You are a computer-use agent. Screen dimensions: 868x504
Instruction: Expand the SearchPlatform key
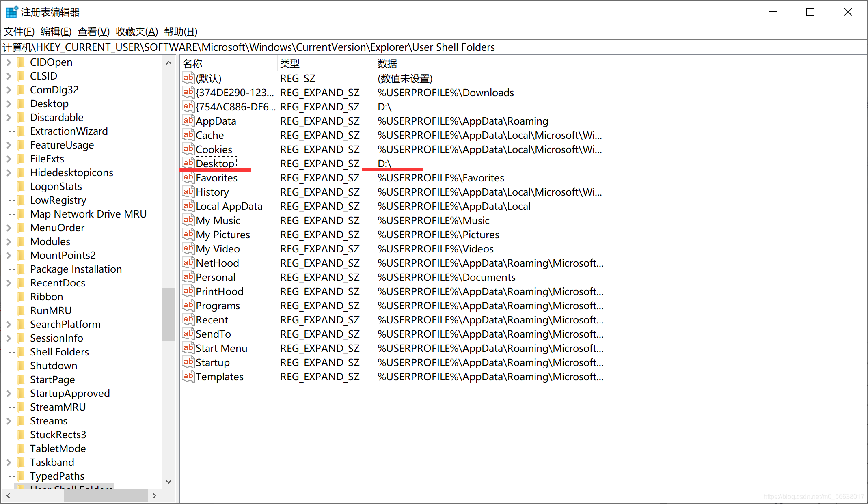tap(9, 324)
